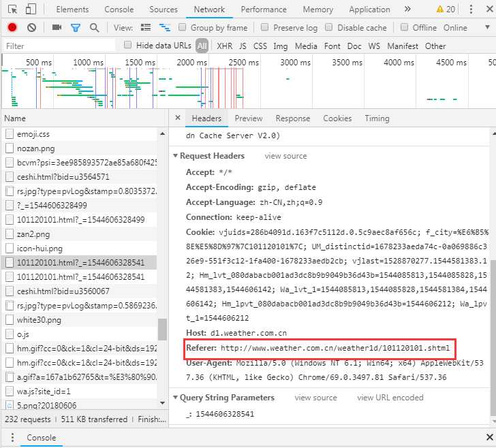Open the Application tab
This screenshot has width=496, height=448.
pos(369,10)
